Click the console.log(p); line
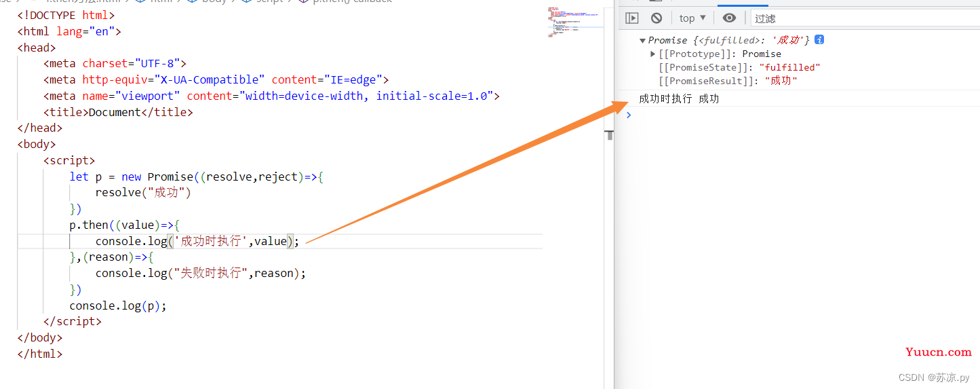The image size is (980, 389). (118, 305)
